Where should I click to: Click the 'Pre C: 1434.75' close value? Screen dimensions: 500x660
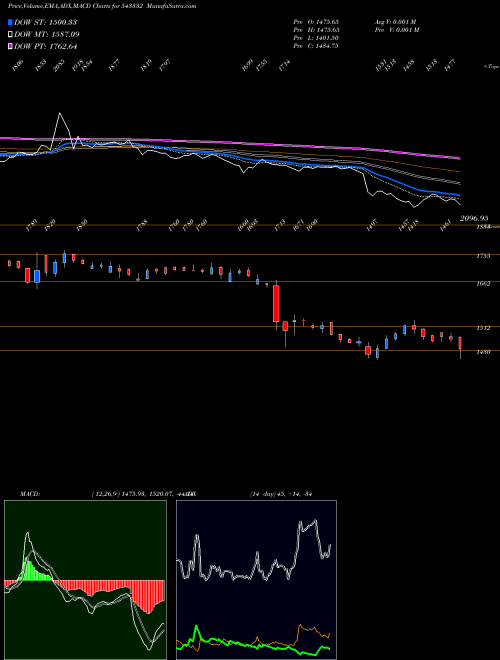coord(316,46)
